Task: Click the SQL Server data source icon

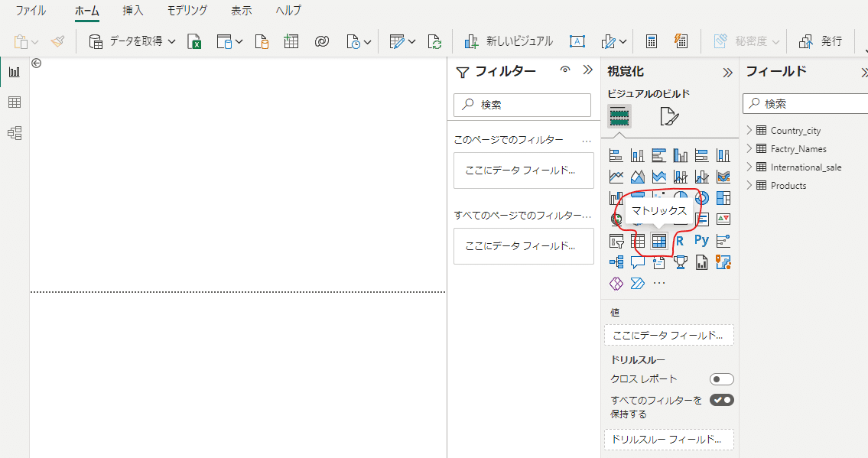Action: click(262, 41)
